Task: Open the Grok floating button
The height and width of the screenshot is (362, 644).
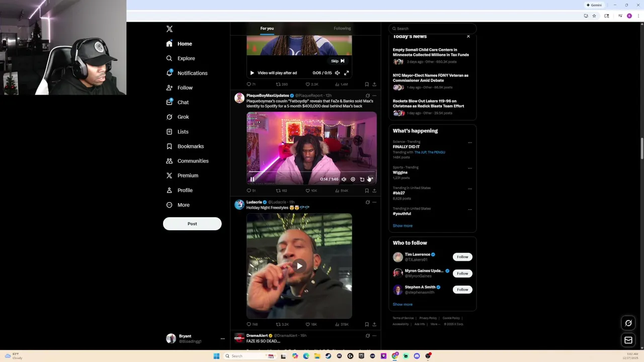Action: click(628, 323)
